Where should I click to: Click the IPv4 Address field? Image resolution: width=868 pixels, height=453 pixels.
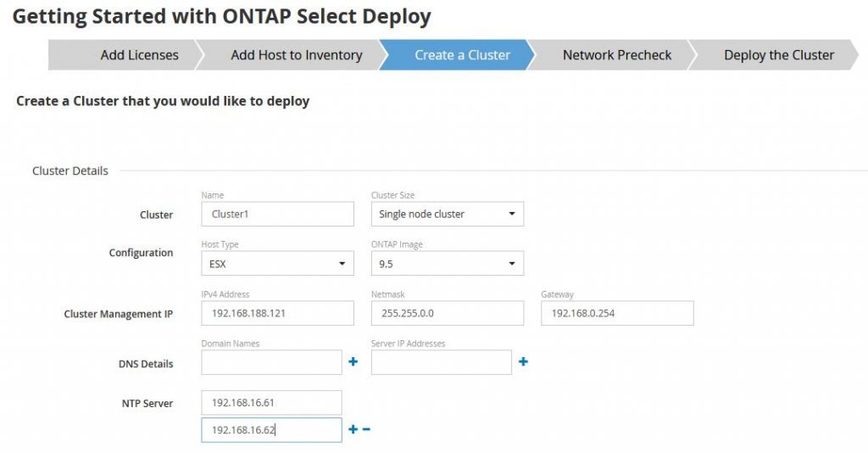[x=277, y=313]
